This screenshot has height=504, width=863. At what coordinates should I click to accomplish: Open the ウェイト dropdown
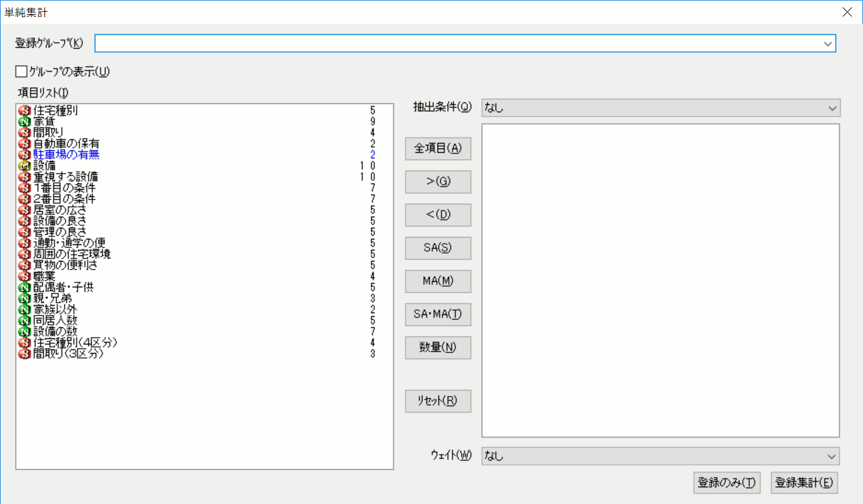(832, 456)
